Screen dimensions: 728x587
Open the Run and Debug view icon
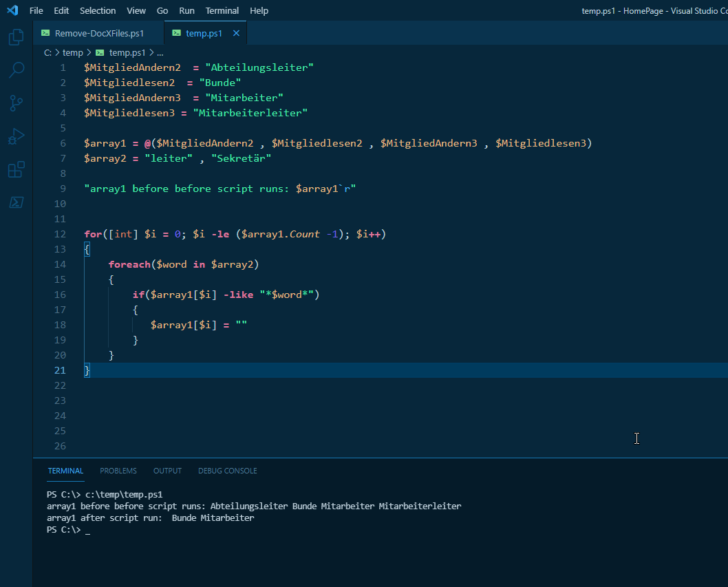[x=17, y=136]
